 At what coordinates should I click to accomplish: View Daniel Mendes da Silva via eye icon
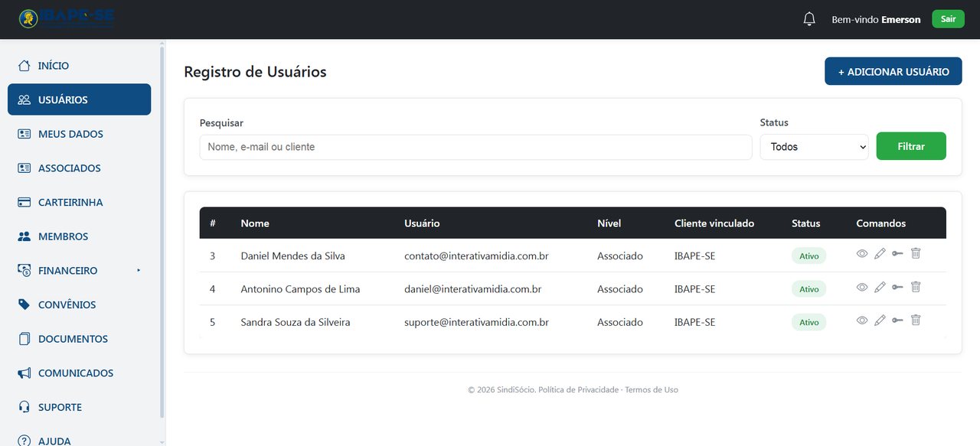point(862,253)
